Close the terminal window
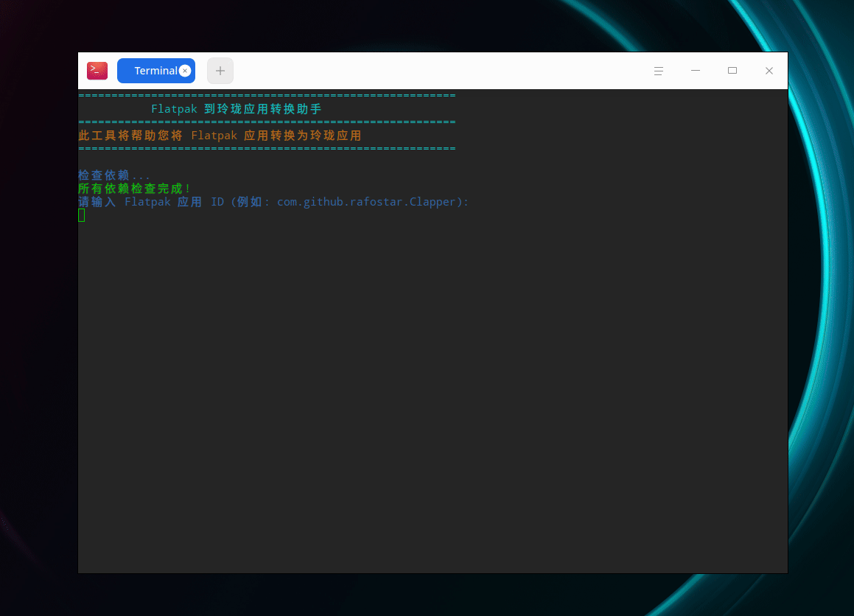 coord(769,71)
